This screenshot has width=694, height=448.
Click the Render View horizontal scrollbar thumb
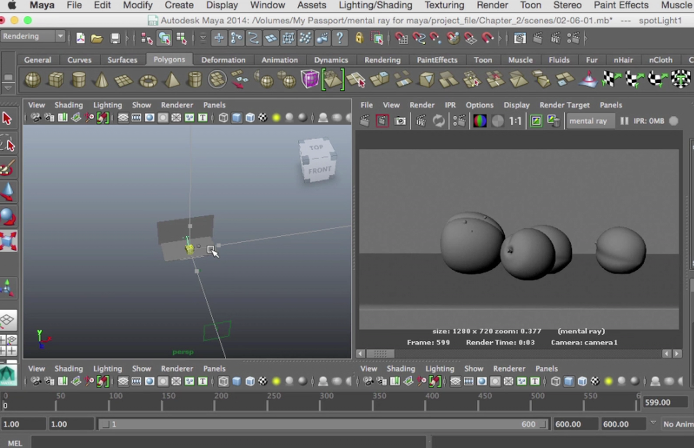(380, 353)
